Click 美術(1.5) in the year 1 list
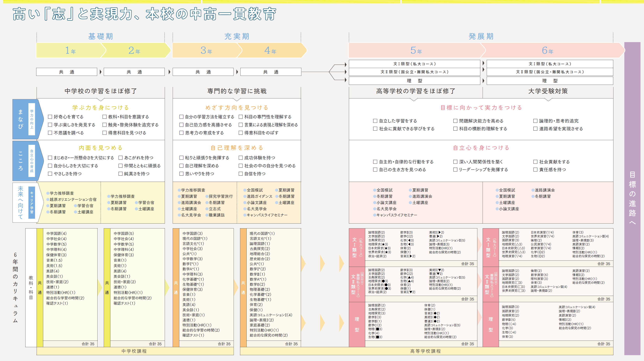Viewport: 644px width, 361px height. 54,266
